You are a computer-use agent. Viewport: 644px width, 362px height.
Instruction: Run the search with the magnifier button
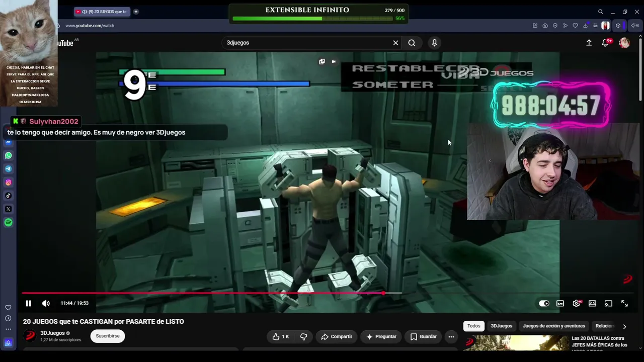coord(412,43)
